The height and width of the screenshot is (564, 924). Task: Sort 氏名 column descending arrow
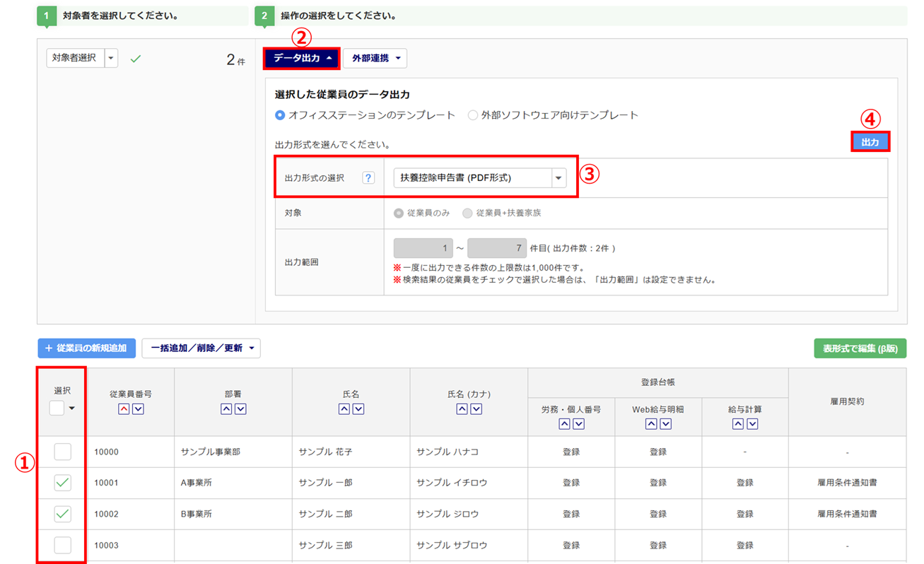358,409
